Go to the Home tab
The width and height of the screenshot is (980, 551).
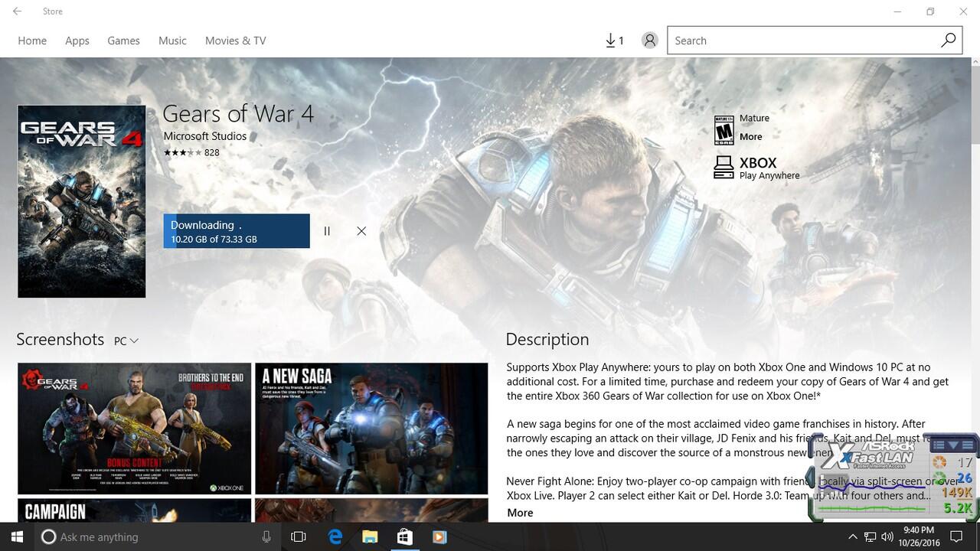(32, 41)
